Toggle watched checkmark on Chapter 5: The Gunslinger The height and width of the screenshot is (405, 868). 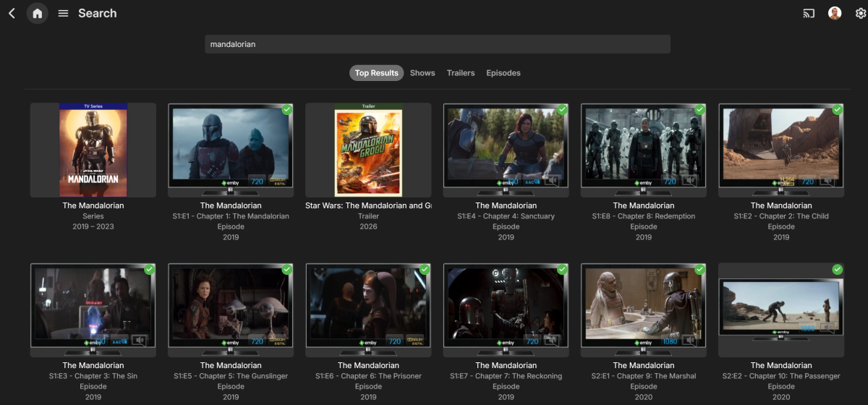point(287,270)
